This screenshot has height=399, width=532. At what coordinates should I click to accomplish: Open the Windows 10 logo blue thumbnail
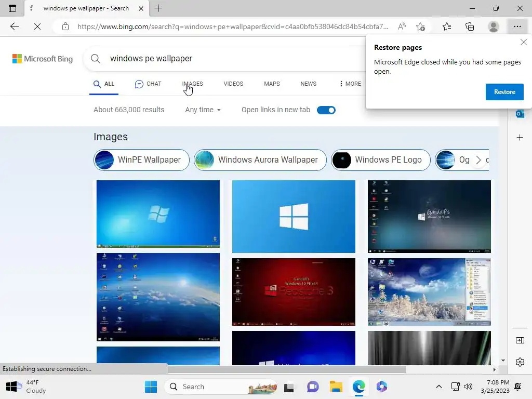[x=294, y=217]
